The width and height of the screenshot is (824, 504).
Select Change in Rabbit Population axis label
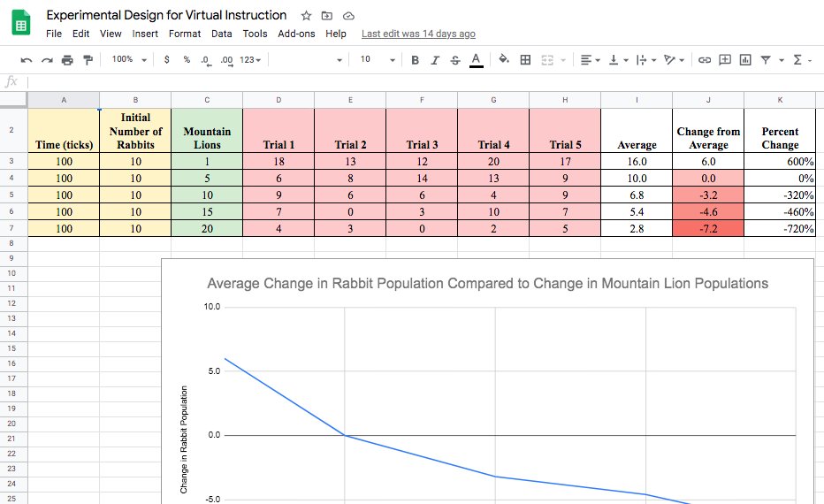click(x=183, y=439)
